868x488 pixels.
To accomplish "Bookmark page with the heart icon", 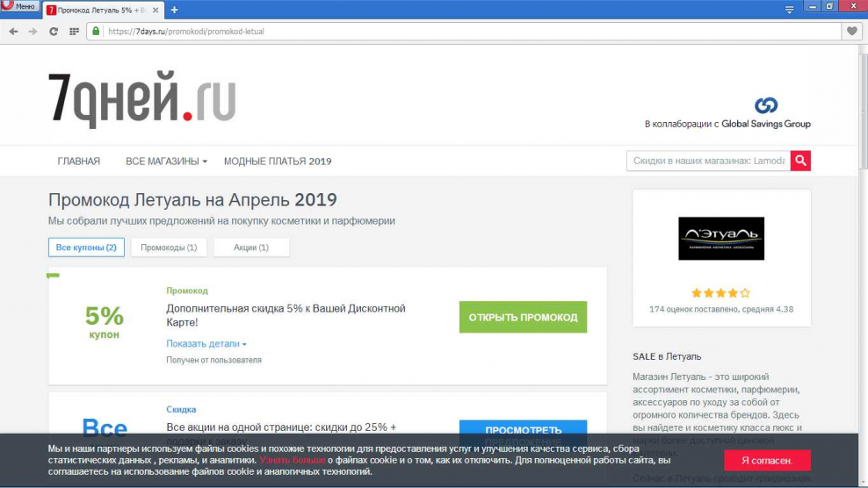I will [850, 32].
